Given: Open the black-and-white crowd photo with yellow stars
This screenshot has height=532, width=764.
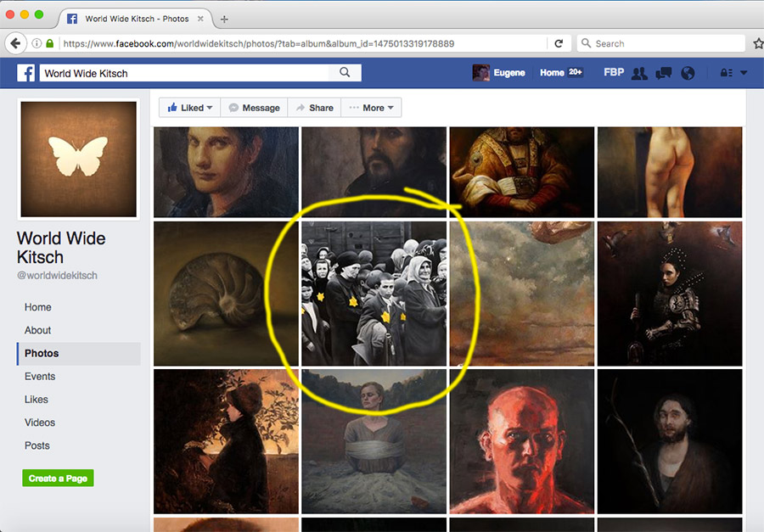Looking at the screenshot, I should point(374,294).
